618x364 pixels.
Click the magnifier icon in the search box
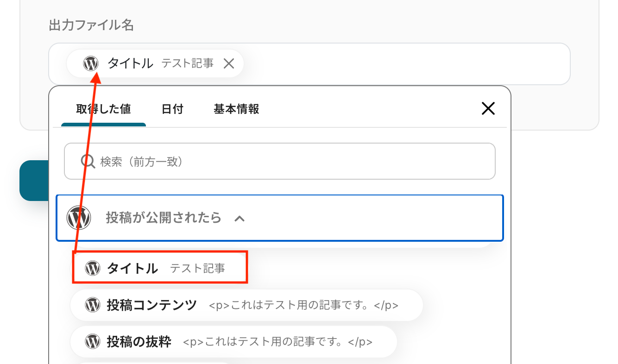point(88,161)
